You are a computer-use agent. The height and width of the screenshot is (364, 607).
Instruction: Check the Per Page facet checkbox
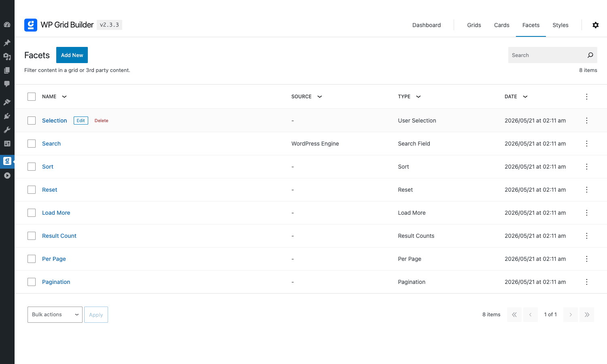pyautogui.click(x=32, y=259)
